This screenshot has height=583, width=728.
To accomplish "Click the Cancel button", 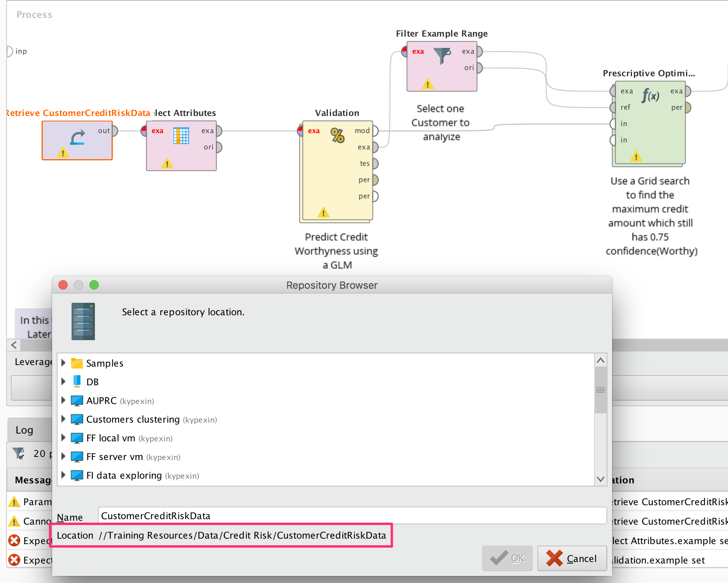I will coord(572,558).
